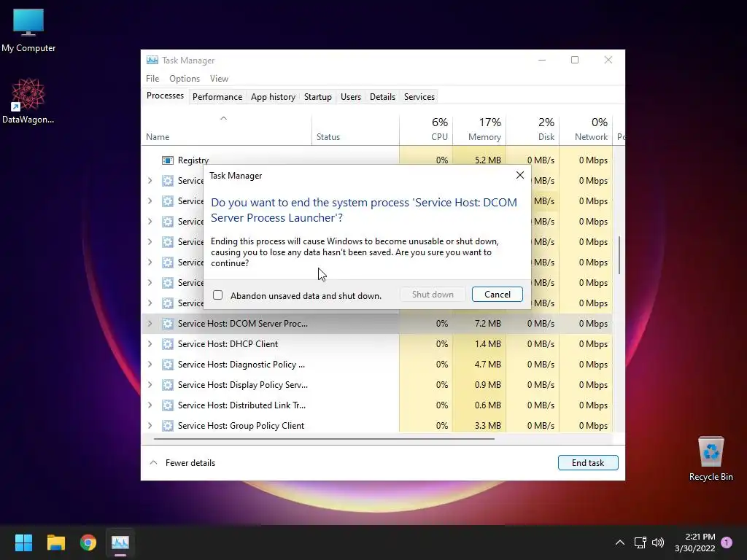Expand Service Host: DHCP Client row
Viewport: 747px width, 560px height.
pyautogui.click(x=150, y=344)
